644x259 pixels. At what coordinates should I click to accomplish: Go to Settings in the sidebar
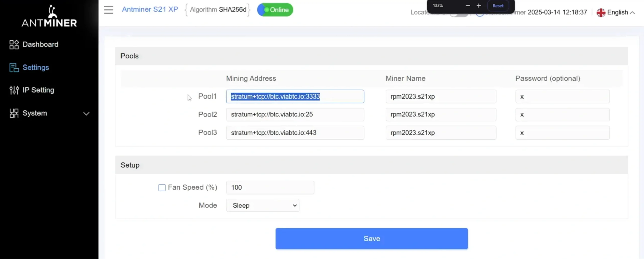coord(29,67)
